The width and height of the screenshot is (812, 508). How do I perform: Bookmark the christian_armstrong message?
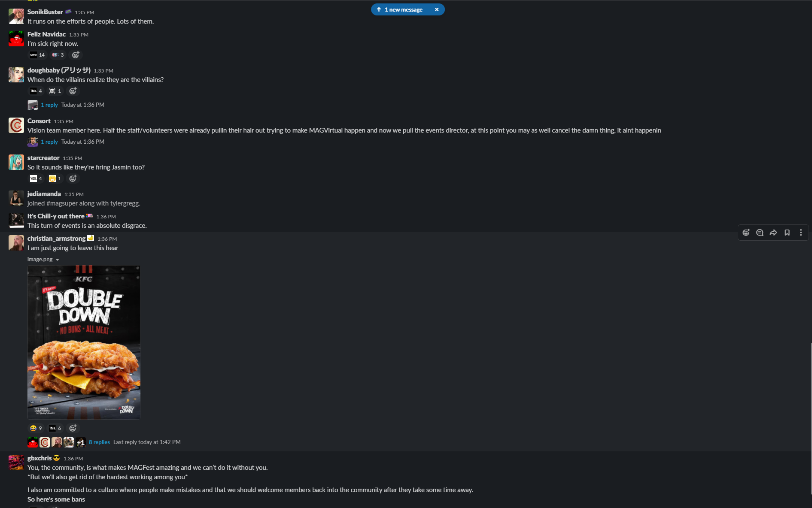(787, 233)
